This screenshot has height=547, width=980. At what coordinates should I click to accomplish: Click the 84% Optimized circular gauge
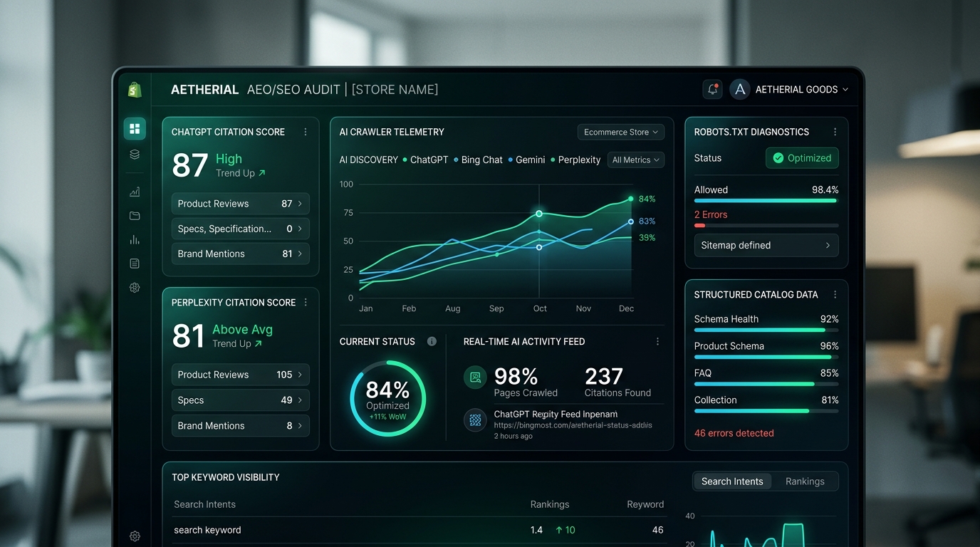point(388,399)
